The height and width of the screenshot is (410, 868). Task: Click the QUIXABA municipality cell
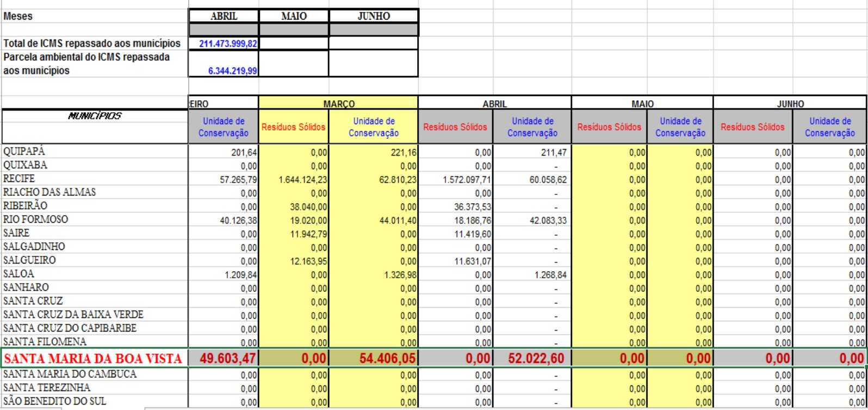pos(95,165)
